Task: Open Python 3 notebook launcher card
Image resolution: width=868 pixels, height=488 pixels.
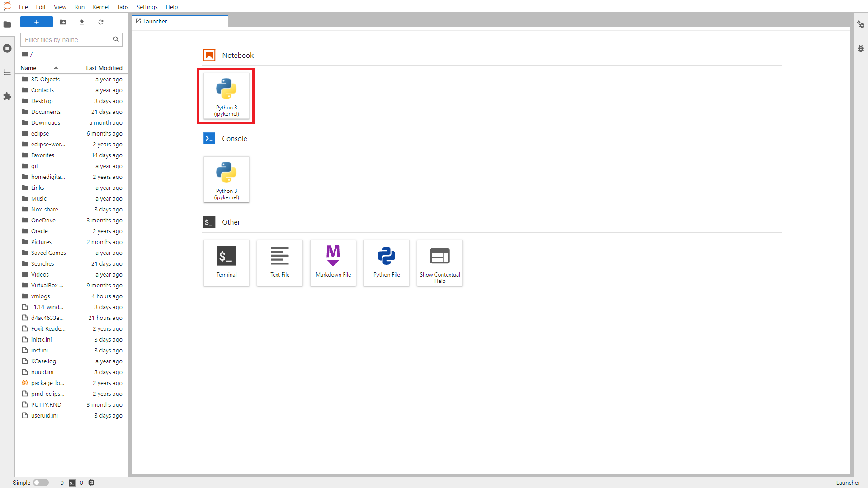Action: coord(226,96)
